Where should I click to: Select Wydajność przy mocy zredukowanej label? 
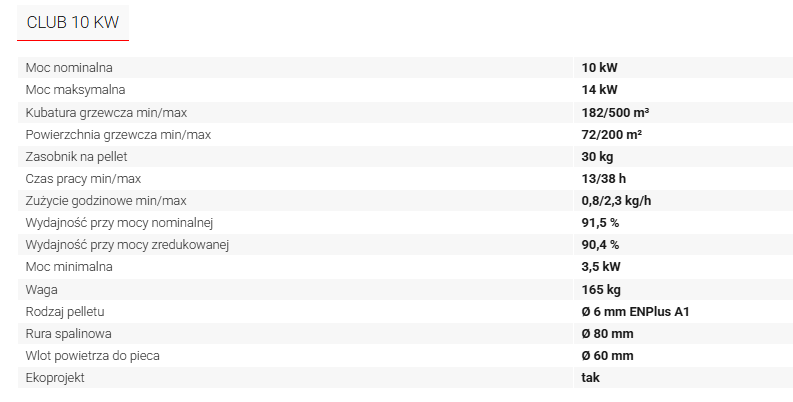click(x=127, y=245)
